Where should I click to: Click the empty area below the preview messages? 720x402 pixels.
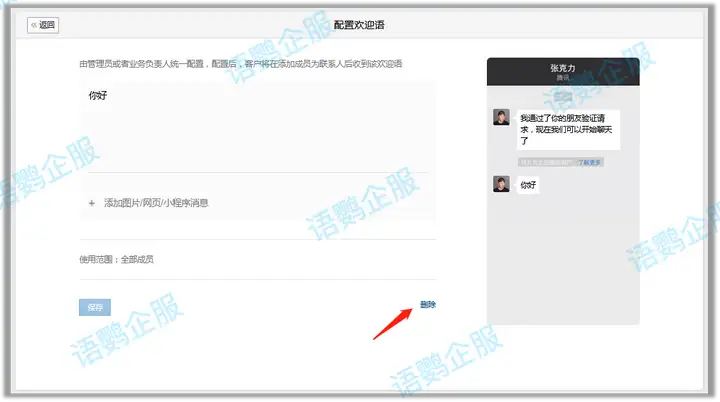pyautogui.click(x=563, y=260)
